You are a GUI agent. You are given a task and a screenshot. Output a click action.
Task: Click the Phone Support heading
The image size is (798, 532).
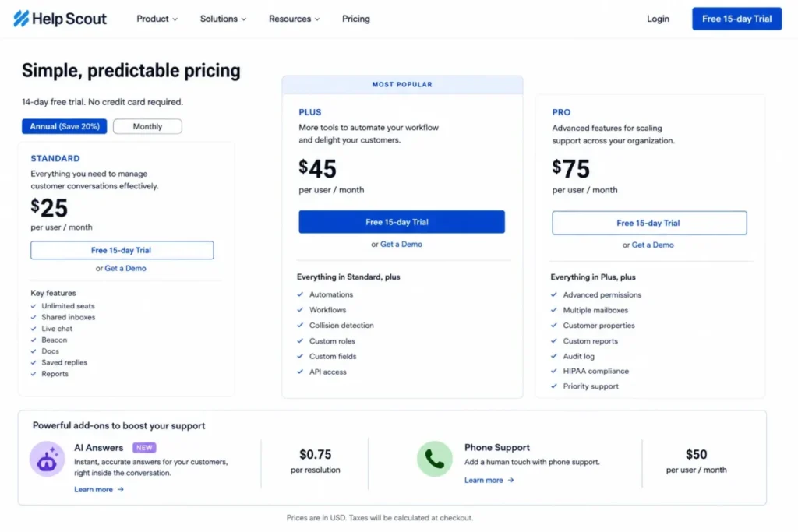pos(496,448)
